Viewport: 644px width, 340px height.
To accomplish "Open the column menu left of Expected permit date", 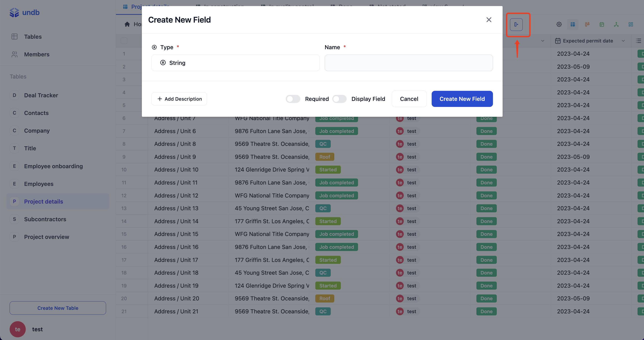I will 543,41.
